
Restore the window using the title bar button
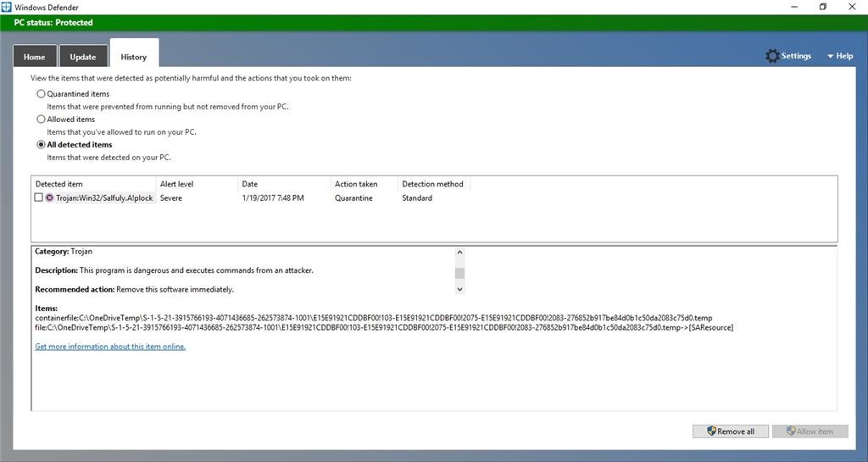coord(822,7)
